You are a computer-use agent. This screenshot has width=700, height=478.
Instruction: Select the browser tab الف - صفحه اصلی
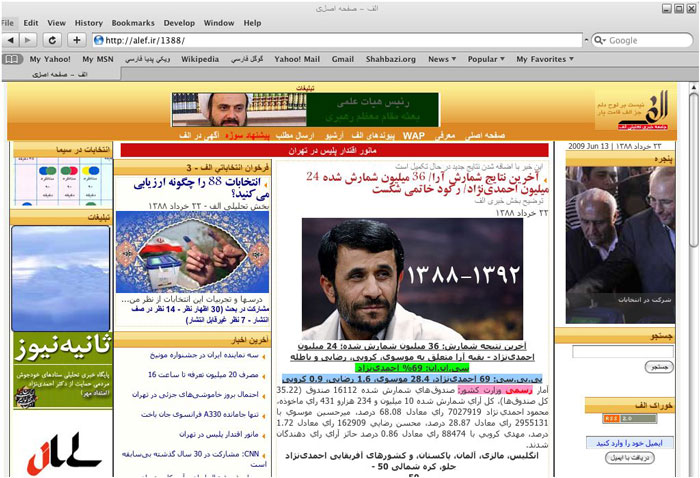60,75
